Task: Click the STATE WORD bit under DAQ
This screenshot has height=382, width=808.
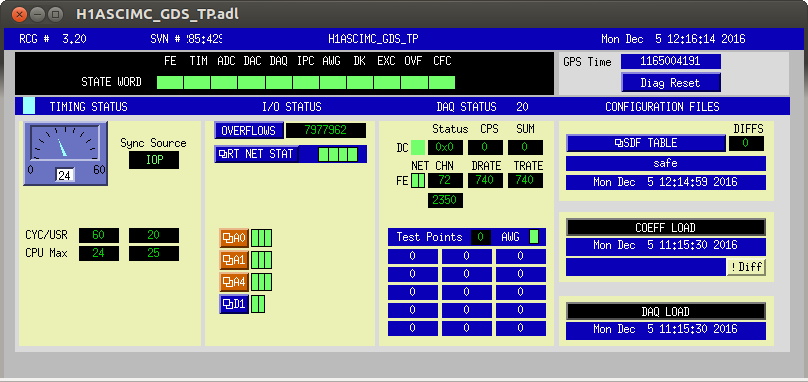Action: point(279,82)
